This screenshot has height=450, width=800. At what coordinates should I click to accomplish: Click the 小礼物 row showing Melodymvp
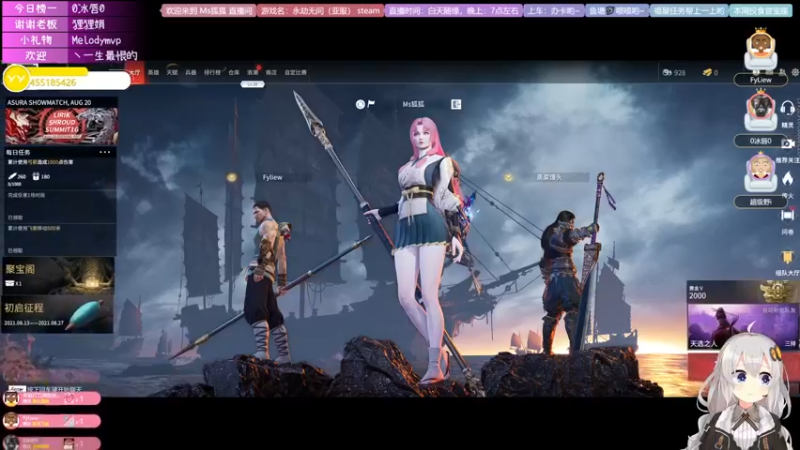tap(70, 40)
